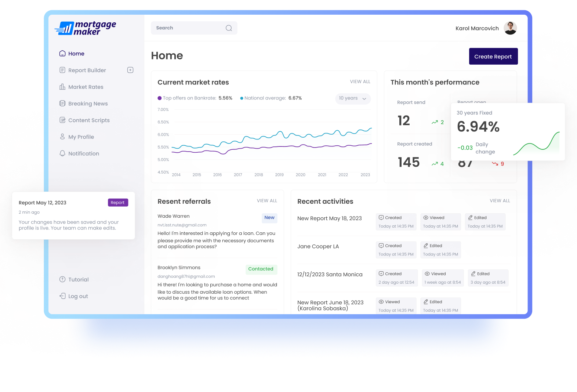Click the Log out icon
577x392 pixels.
tap(62, 296)
